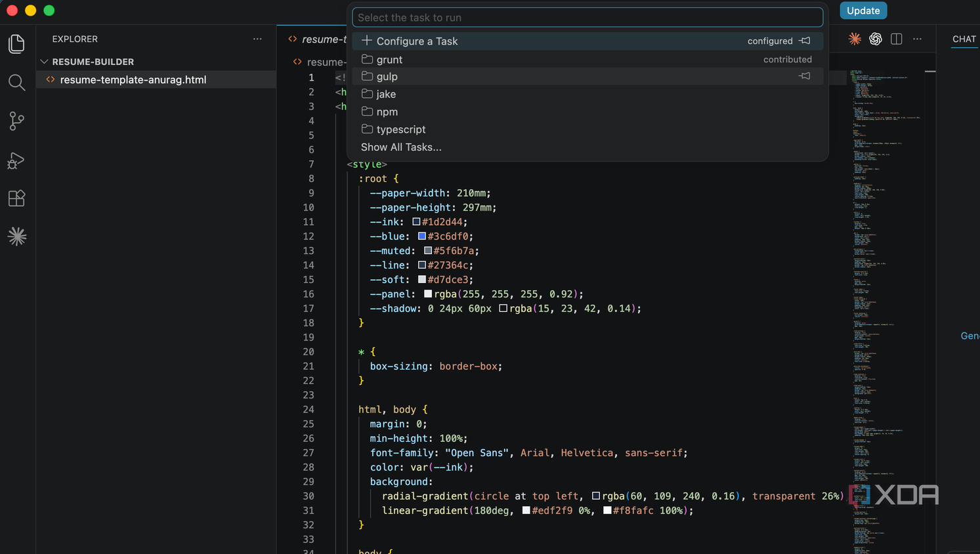Switch to the CHAT panel tab
The height and width of the screenshot is (554, 980).
pos(964,39)
